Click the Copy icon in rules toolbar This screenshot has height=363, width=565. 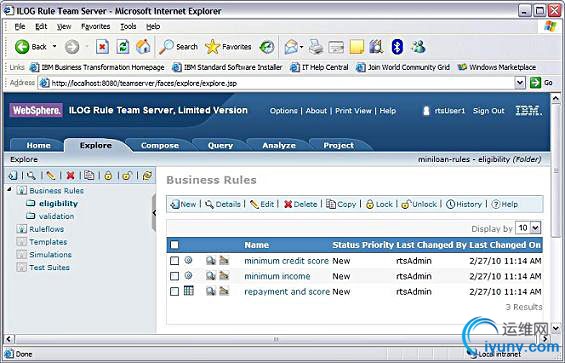tap(331, 204)
